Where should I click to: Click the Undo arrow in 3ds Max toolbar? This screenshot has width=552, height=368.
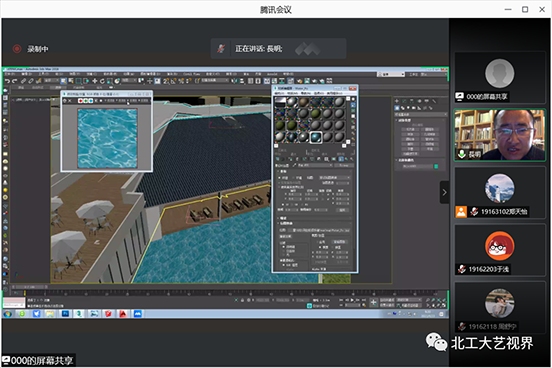[7, 81]
